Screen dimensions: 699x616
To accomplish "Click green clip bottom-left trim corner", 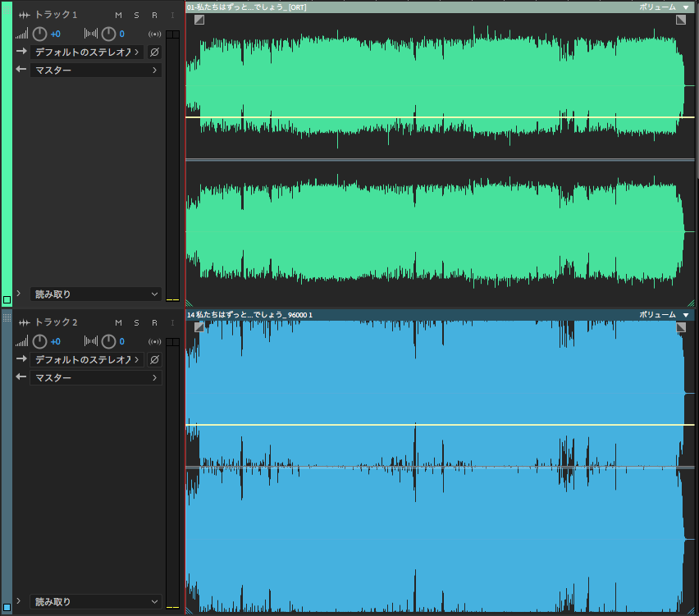I will (189, 303).
